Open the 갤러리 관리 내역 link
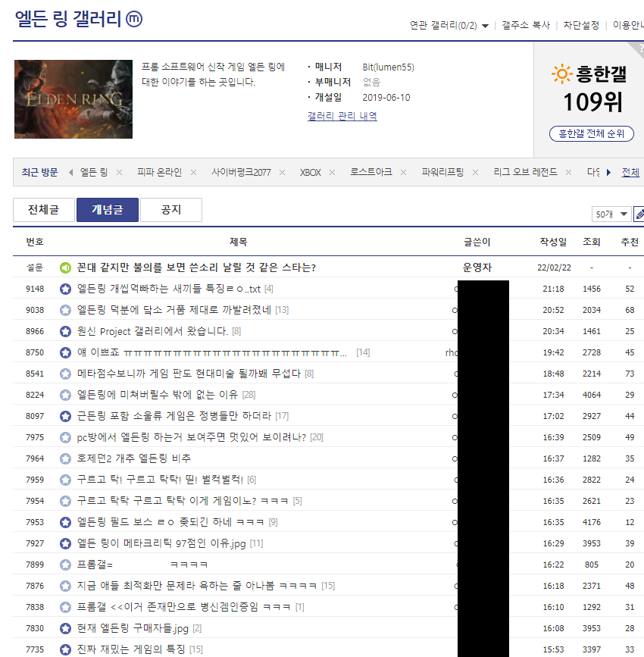The height and width of the screenshot is (657, 644). tap(342, 116)
